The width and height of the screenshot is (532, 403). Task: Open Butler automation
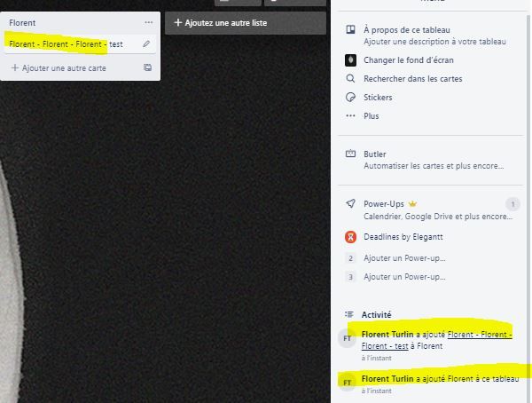coord(374,154)
